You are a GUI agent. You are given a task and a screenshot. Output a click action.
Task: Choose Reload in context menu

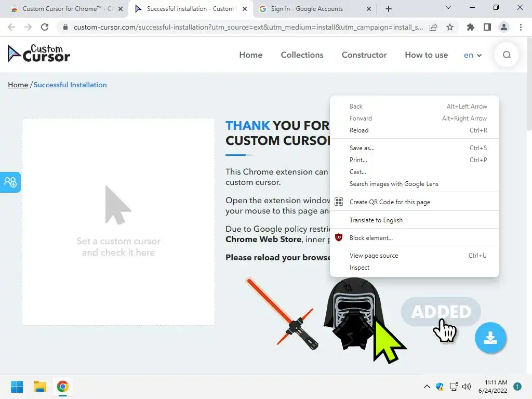pos(414,130)
